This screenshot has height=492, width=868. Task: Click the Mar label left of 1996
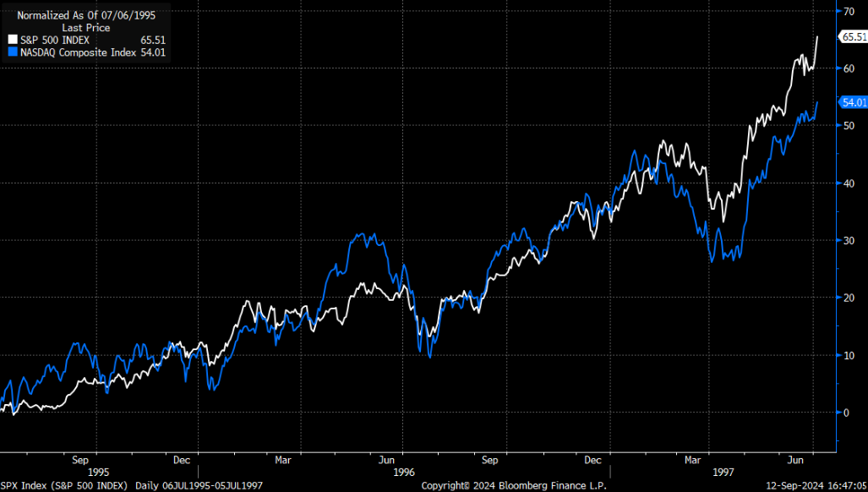tap(283, 460)
